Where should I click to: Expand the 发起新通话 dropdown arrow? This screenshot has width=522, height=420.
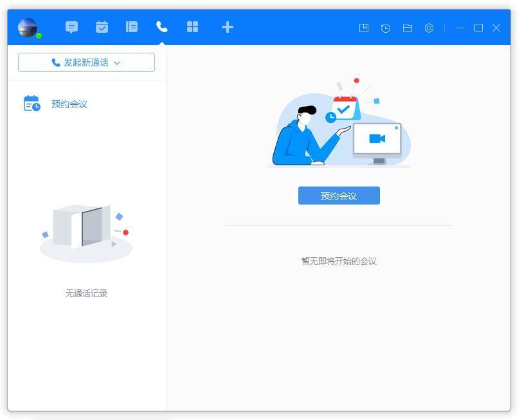pyautogui.click(x=117, y=63)
